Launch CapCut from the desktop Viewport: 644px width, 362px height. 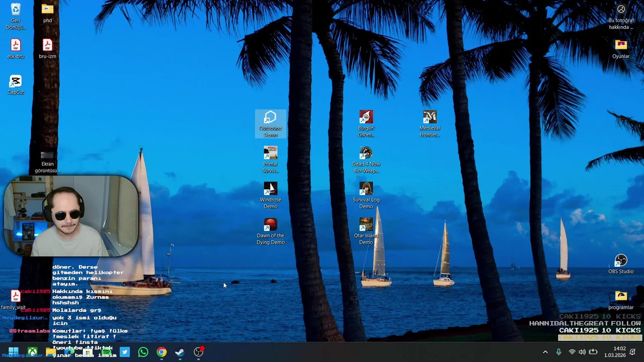click(x=16, y=85)
